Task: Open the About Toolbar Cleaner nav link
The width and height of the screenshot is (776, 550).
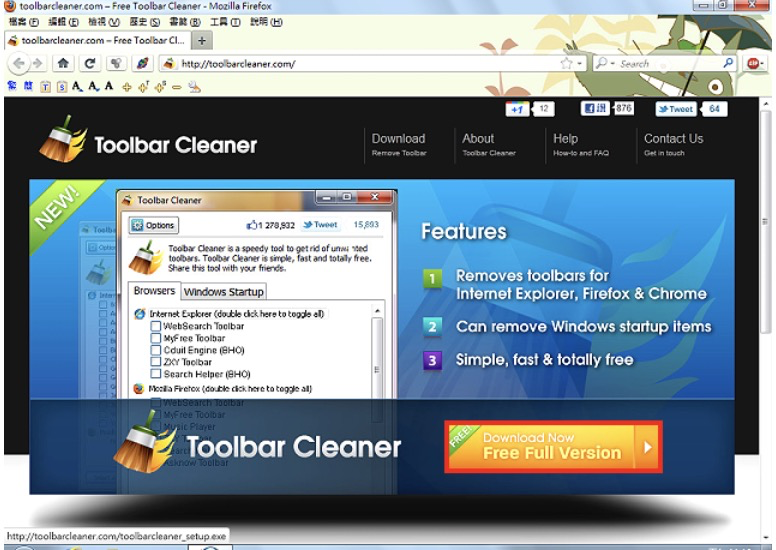Action: tap(489, 144)
